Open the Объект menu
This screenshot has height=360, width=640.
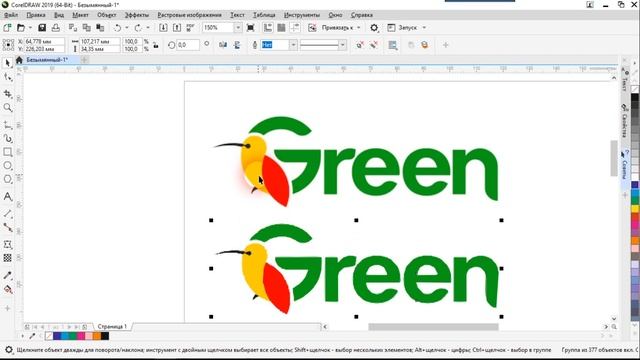107,15
